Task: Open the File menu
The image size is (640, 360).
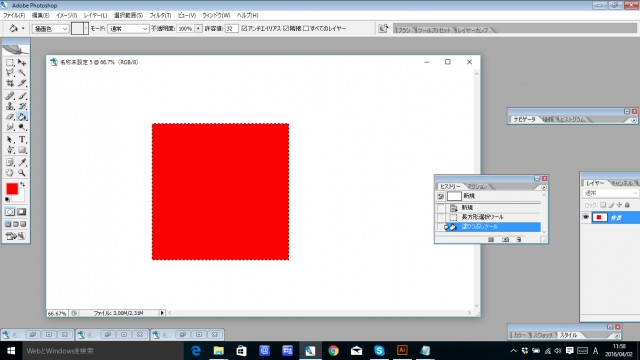Action: (x=14, y=15)
